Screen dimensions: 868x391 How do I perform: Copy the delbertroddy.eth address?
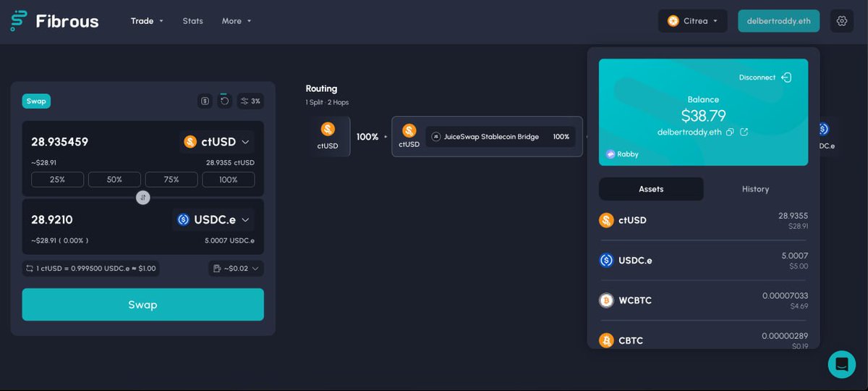[x=730, y=132]
